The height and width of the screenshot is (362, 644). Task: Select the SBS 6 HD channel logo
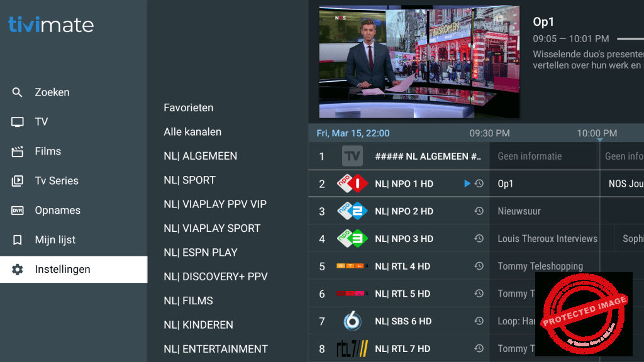pos(352,321)
